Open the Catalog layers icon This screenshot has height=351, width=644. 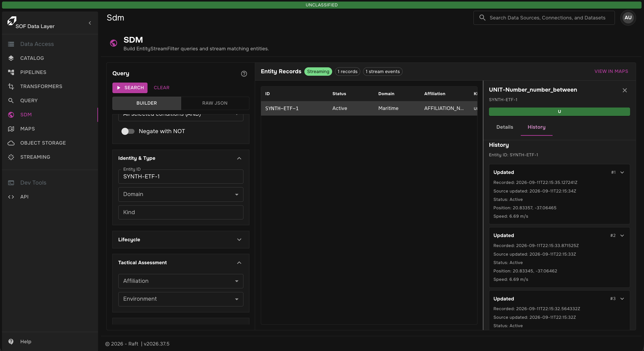click(x=11, y=58)
